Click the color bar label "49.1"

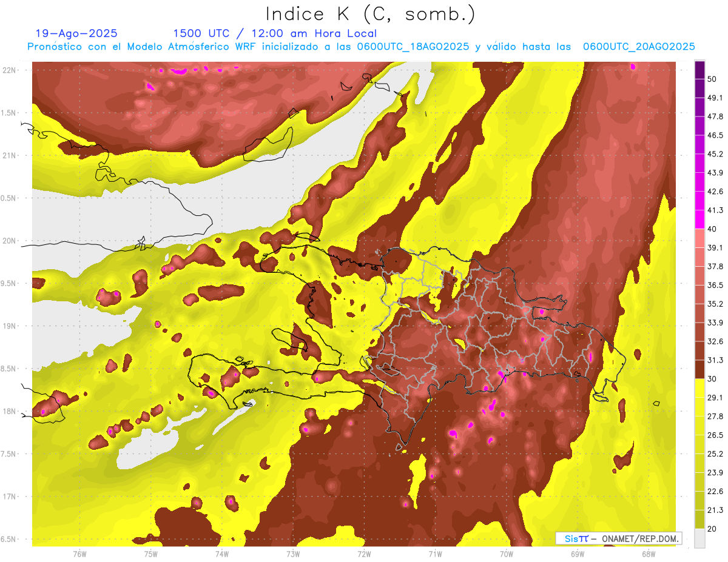(x=715, y=98)
